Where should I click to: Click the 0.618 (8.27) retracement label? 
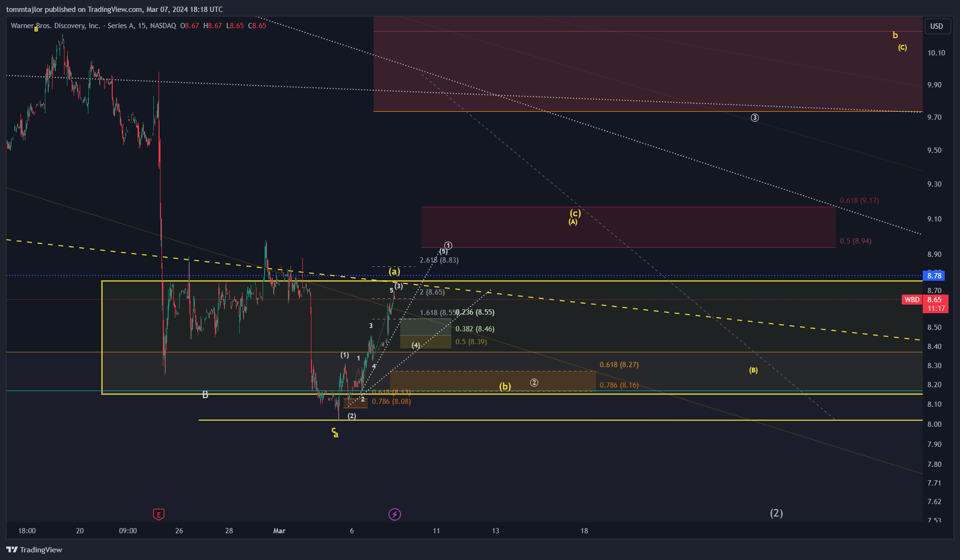pyautogui.click(x=619, y=365)
